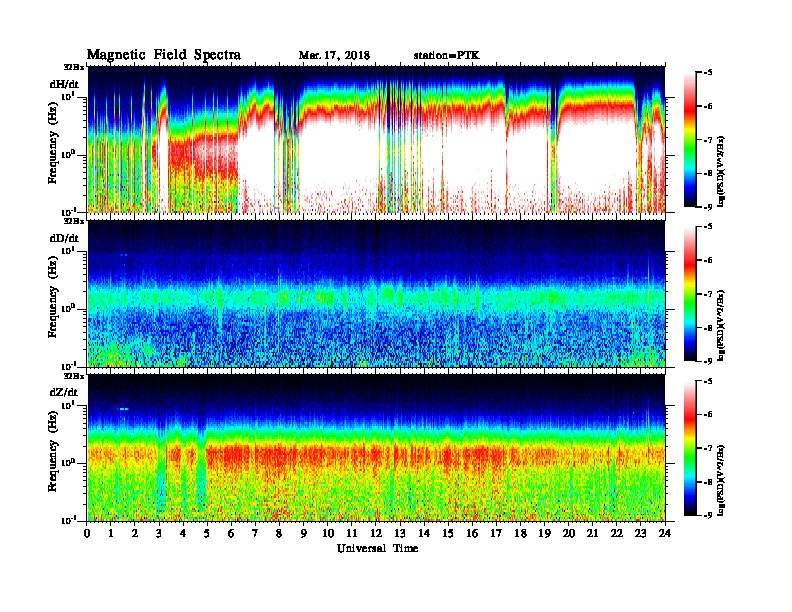Click the hour 16 tick label on time axis
The image size is (792, 612).
pos(472,533)
